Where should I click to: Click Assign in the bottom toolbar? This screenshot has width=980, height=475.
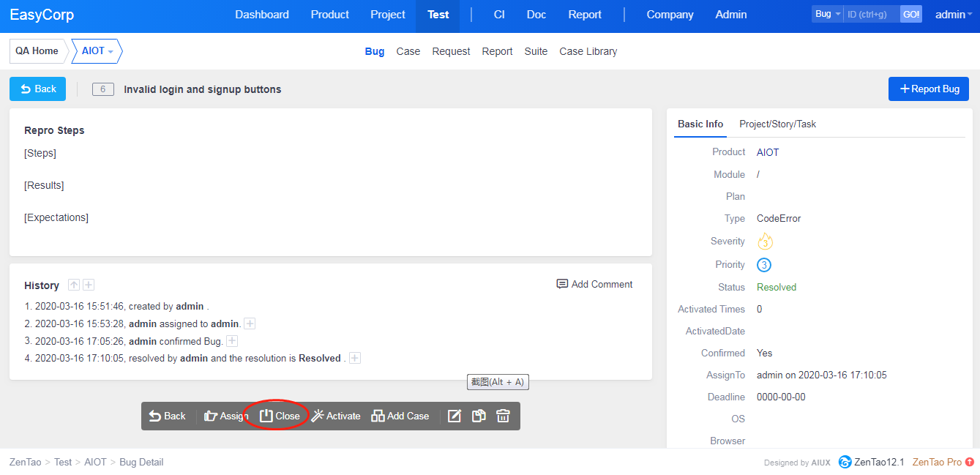226,416
